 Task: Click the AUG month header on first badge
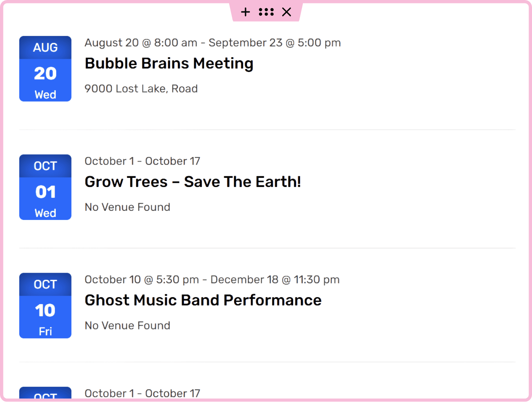[x=45, y=48]
